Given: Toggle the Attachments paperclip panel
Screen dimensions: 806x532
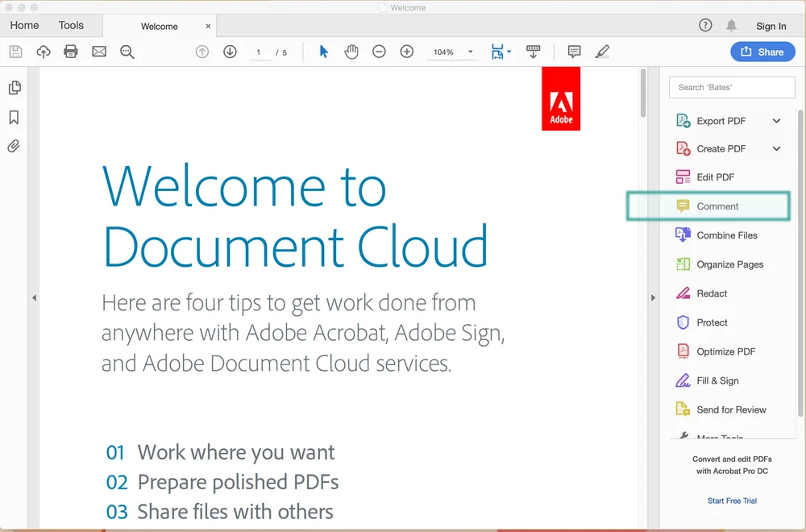Looking at the screenshot, I should 15,146.
